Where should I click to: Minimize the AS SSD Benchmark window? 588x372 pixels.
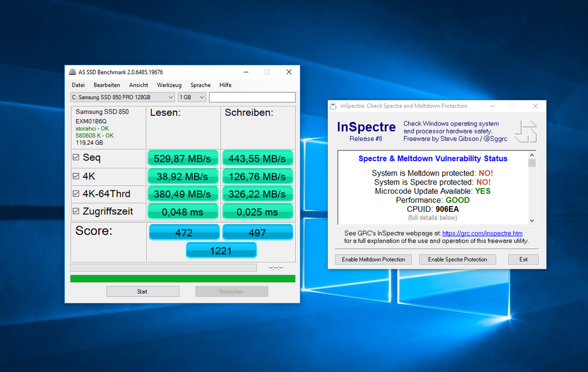click(246, 72)
